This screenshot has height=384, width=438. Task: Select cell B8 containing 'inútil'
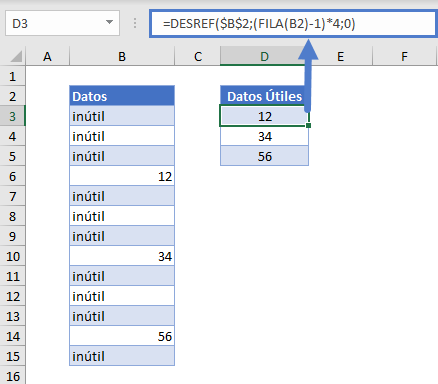tap(122, 216)
